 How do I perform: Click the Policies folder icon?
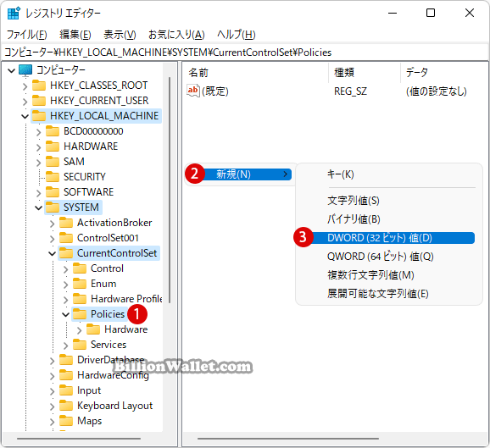(x=80, y=313)
